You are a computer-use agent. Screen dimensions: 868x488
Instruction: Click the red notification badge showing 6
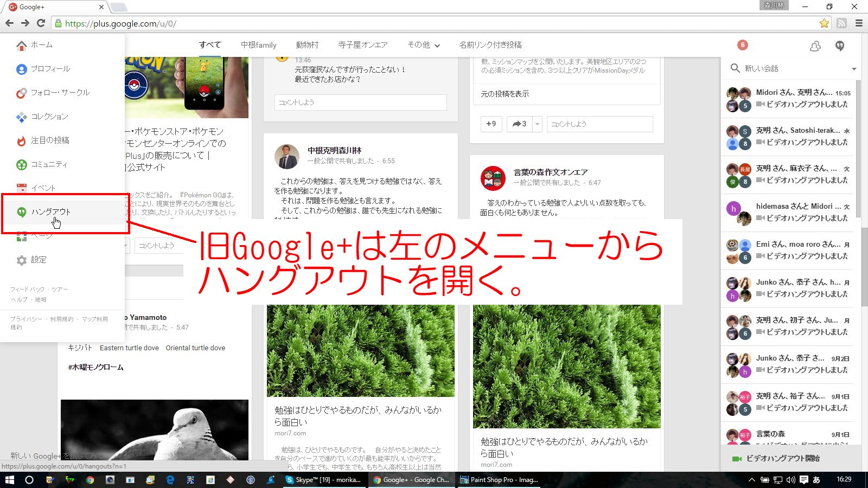click(x=743, y=45)
